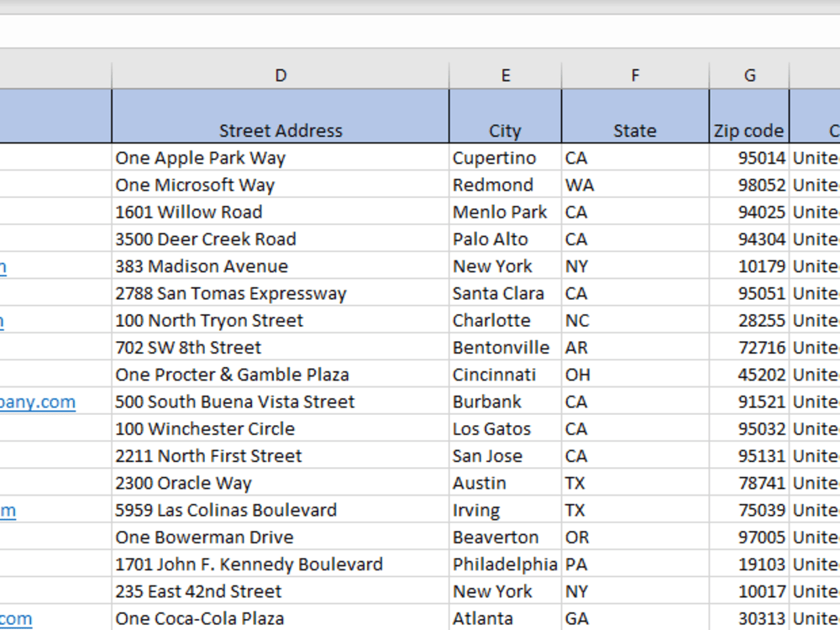Select the NC state cell
The image size is (840, 630).
(x=635, y=320)
